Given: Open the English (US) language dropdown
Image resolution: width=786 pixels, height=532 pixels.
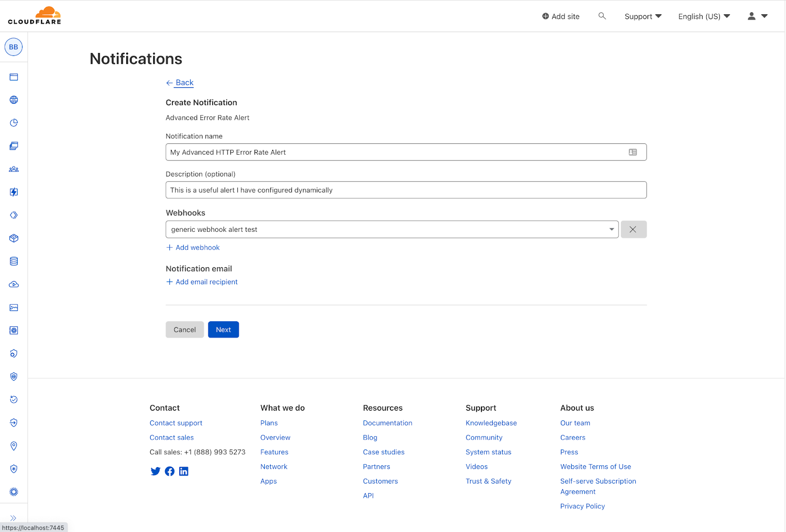Looking at the screenshot, I should click(x=703, y=16).
